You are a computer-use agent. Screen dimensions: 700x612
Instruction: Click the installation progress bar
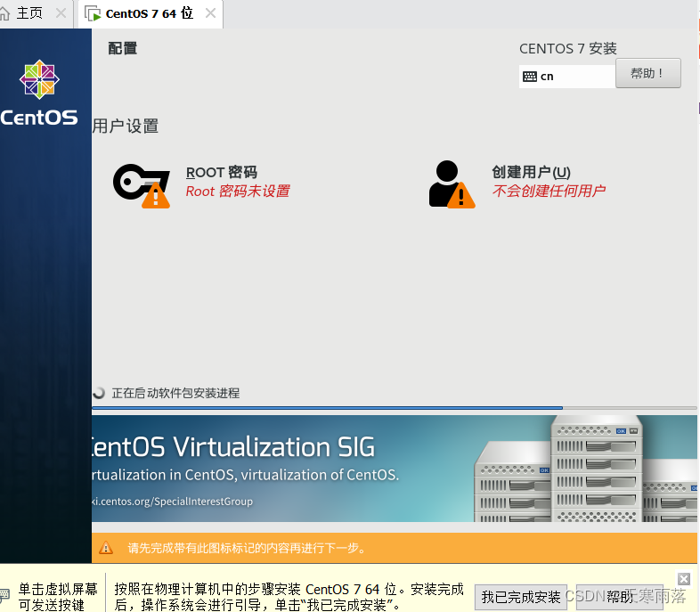coord(395,407)
